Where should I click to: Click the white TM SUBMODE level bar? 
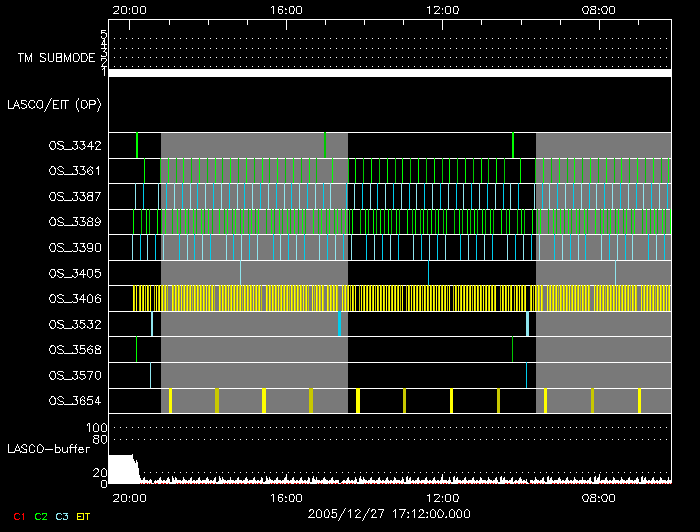tap(389, 73)
